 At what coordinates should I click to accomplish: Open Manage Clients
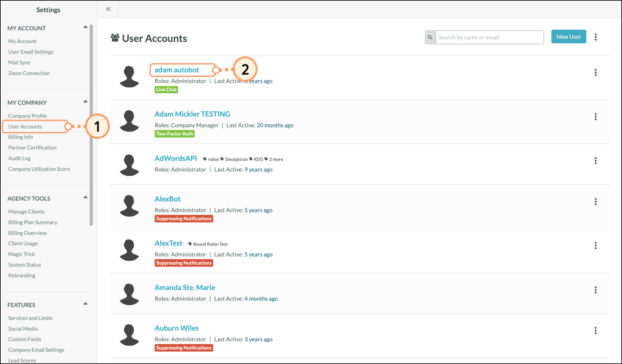[26, 211]
